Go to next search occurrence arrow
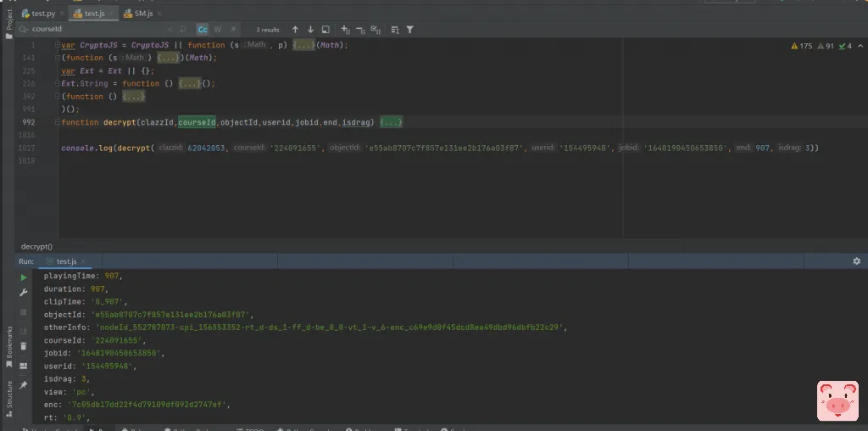Screen dimensions: 868x431 (310, 29)
